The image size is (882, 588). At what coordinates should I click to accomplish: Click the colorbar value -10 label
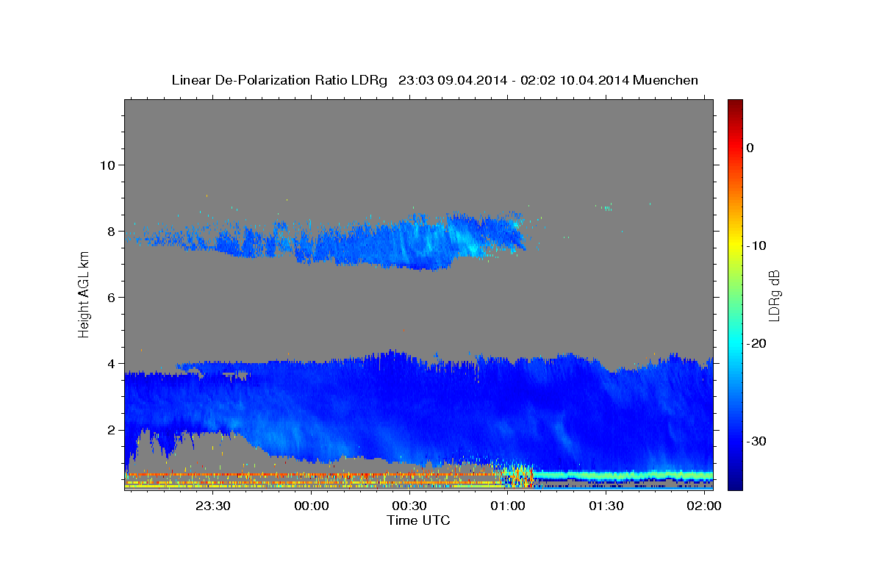tap(756, 245)
